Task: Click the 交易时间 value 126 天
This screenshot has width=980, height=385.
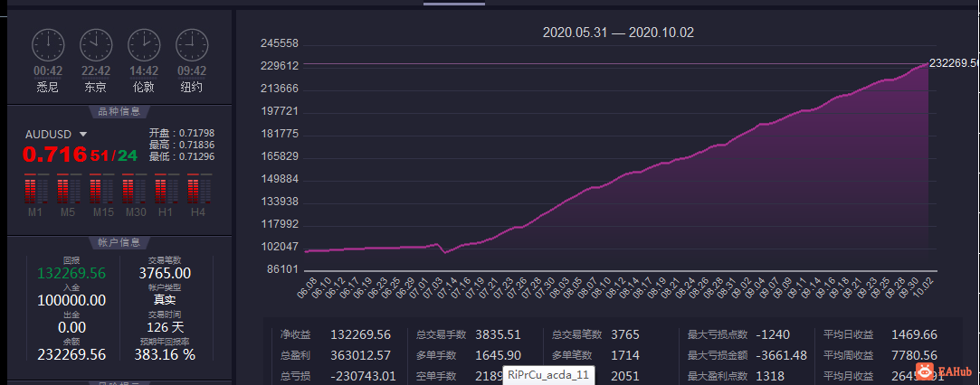Action: pyautogui.click(x=166, y=327)
